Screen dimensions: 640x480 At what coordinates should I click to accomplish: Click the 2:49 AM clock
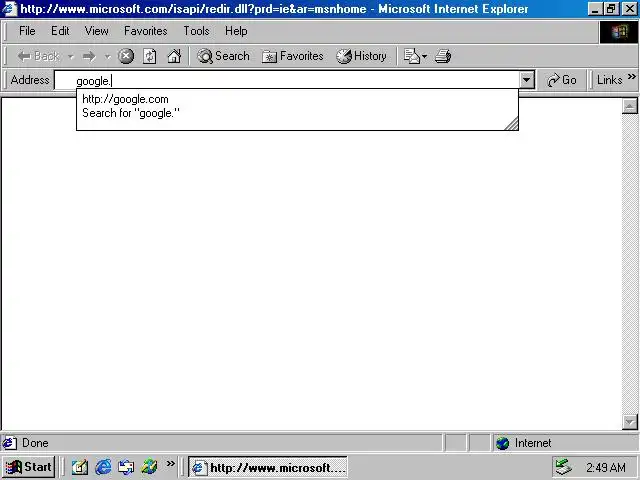tap(605, 467)
